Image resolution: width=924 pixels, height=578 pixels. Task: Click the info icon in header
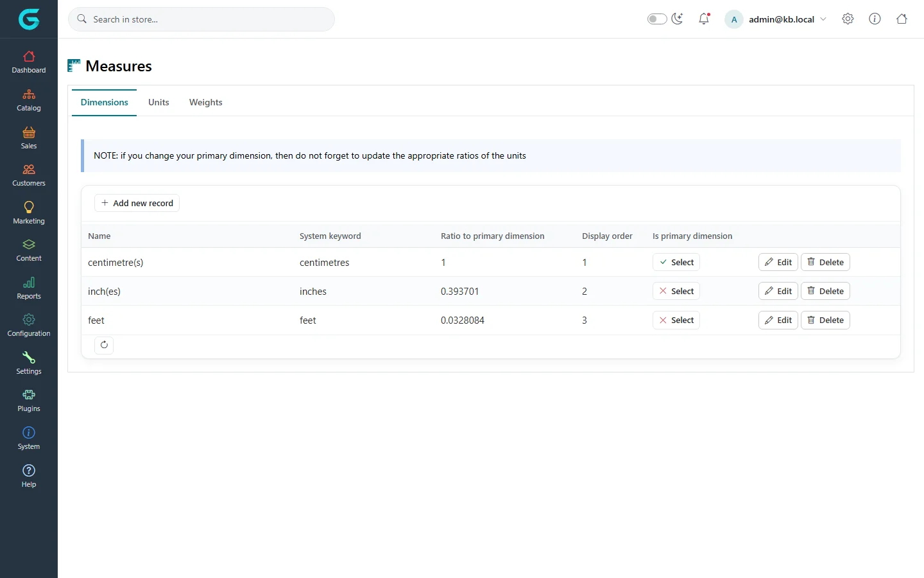(875, 19)
